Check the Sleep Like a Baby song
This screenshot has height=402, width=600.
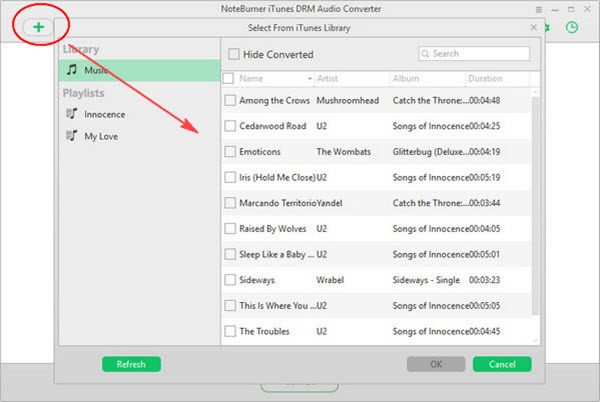click(x=230, y=254)
